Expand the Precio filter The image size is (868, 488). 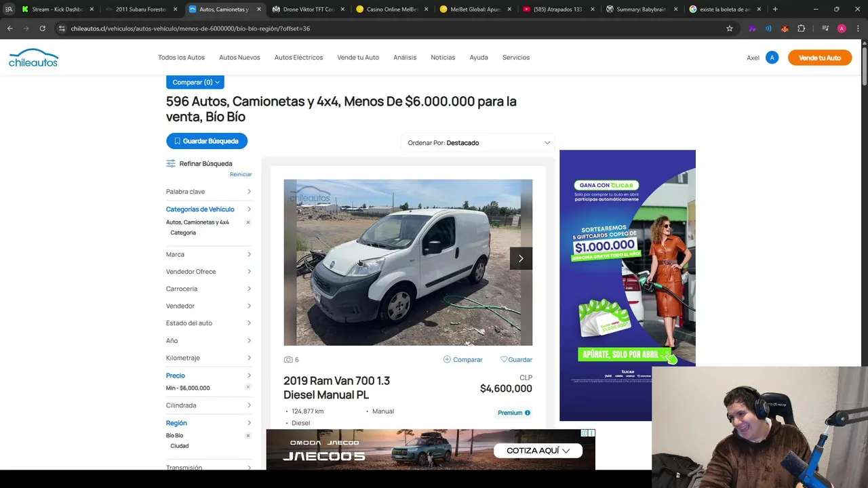pos(209,375)
